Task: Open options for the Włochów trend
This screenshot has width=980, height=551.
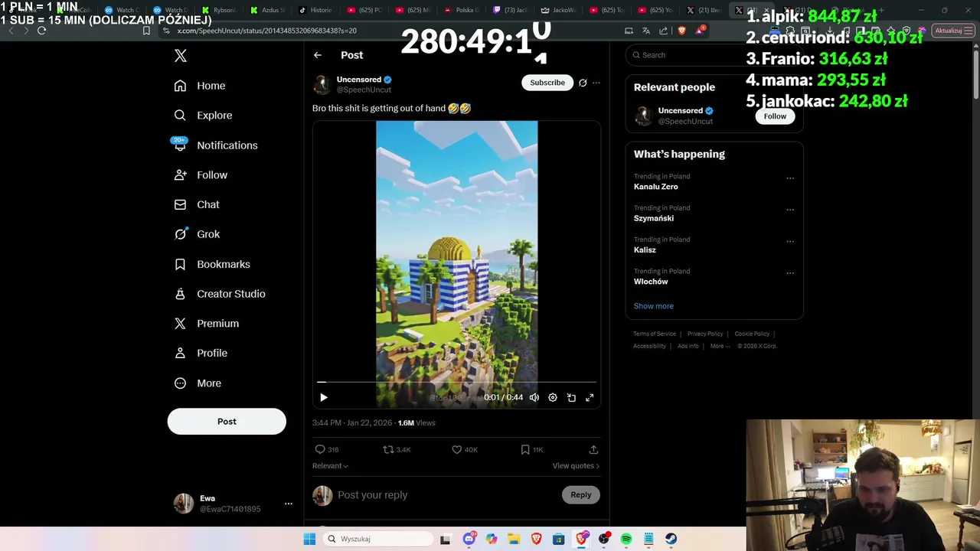Action: point(790,273)
